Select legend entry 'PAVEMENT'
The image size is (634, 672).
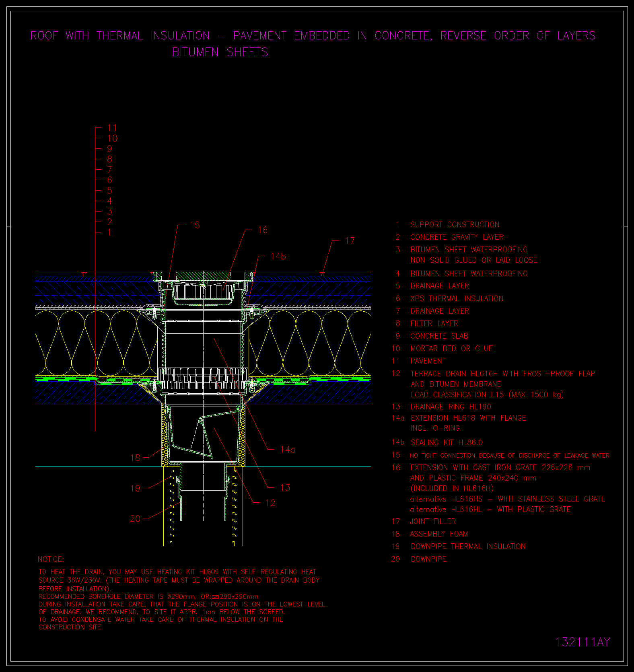428,361
